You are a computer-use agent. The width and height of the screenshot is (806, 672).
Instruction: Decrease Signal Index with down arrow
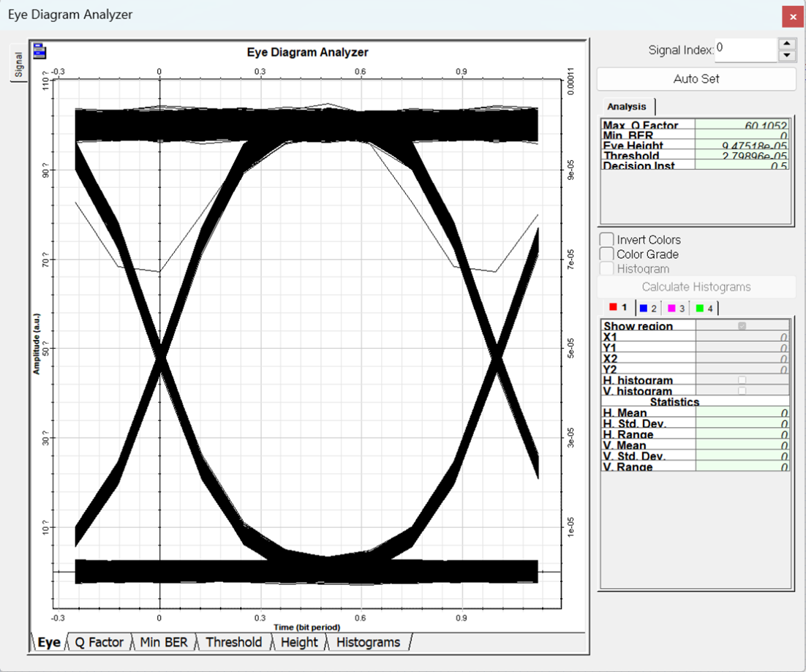point(787,56)
